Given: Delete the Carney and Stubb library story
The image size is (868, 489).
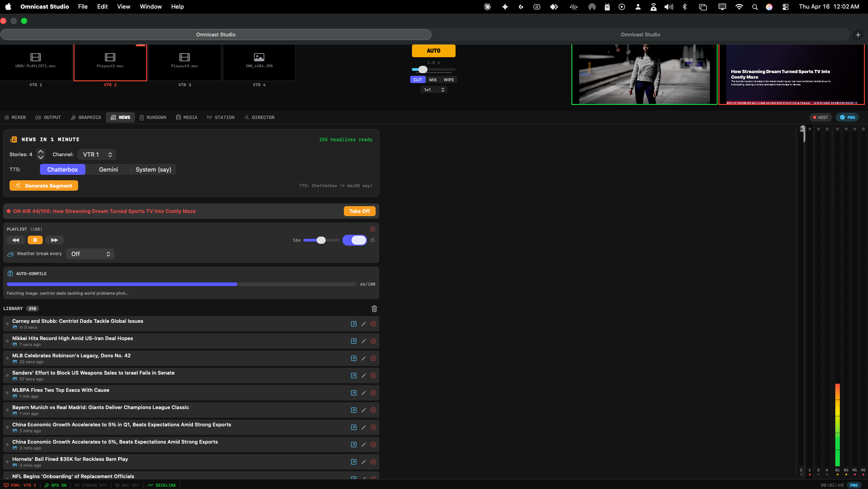Looking at the screenshot, I should 373,324.
